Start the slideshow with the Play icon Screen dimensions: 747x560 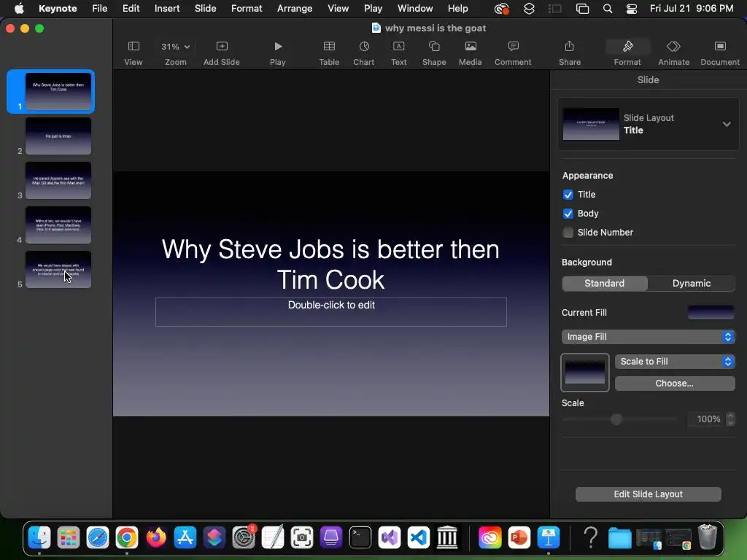click(x=278, y=46)
